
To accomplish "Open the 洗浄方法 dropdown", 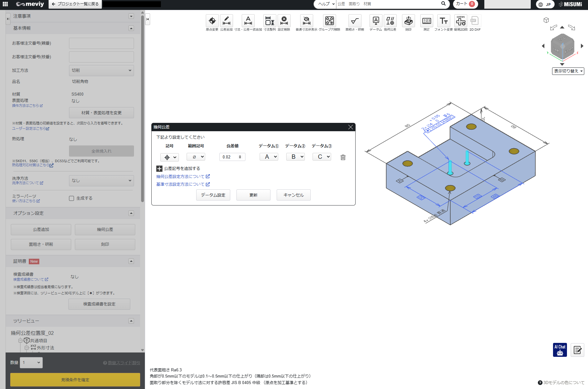I will (x=102, y=180).
